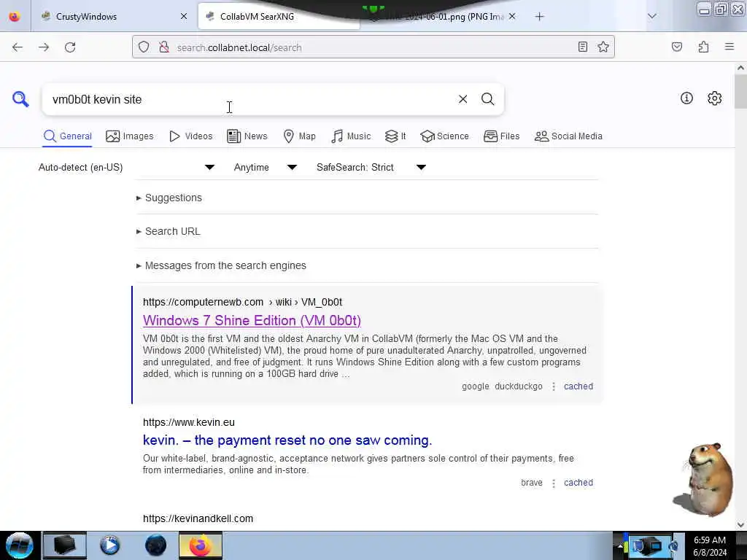Click the scrollbar down arrow

[x=740, y=525]
